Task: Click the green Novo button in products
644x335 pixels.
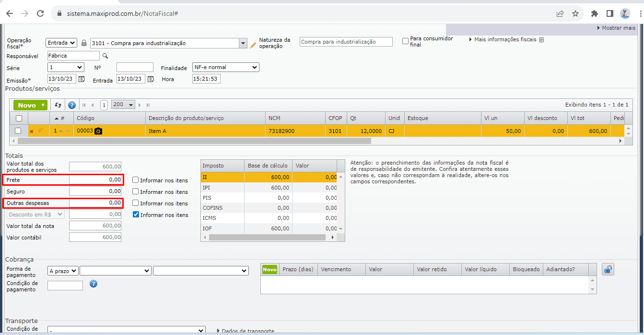Action: [27, 105]
